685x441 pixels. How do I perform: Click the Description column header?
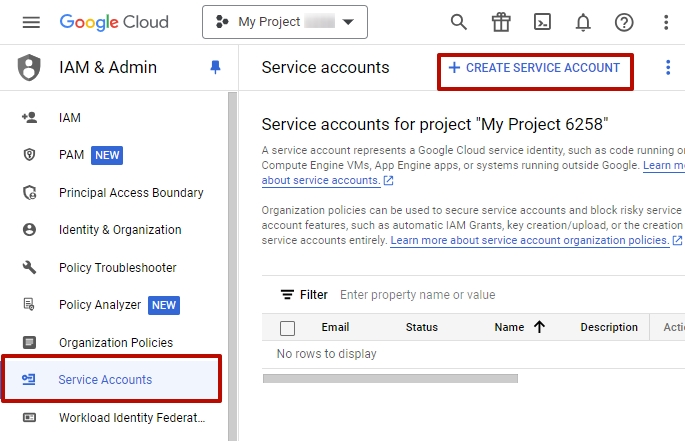[609, 327]
